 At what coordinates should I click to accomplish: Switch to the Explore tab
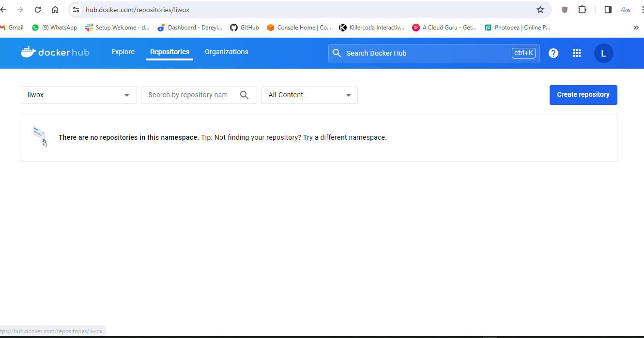coord(123,52)
